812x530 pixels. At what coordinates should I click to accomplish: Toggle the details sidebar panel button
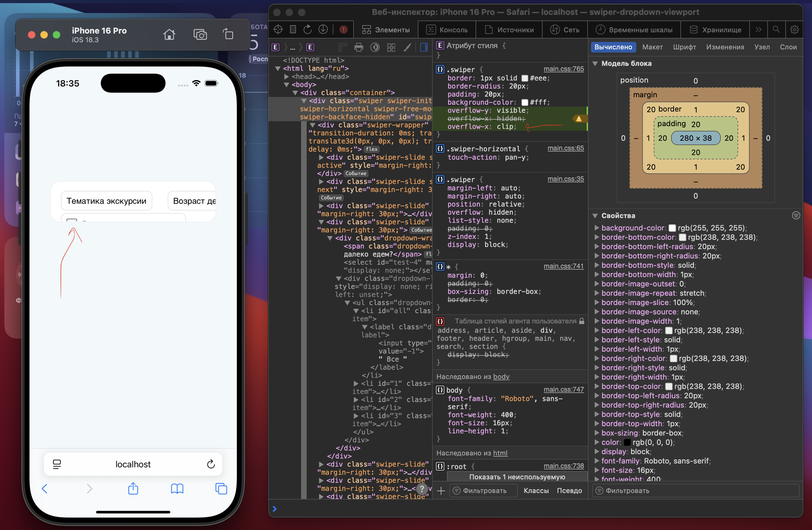pos(424,47)
